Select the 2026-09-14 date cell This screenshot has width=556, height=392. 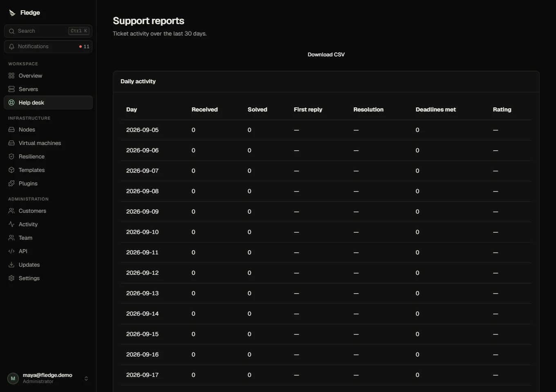142,314
